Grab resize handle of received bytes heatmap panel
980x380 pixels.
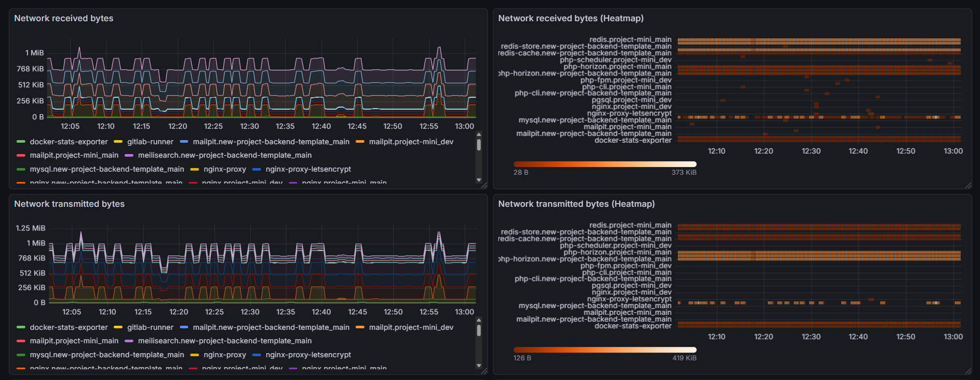tap(968, 186)
